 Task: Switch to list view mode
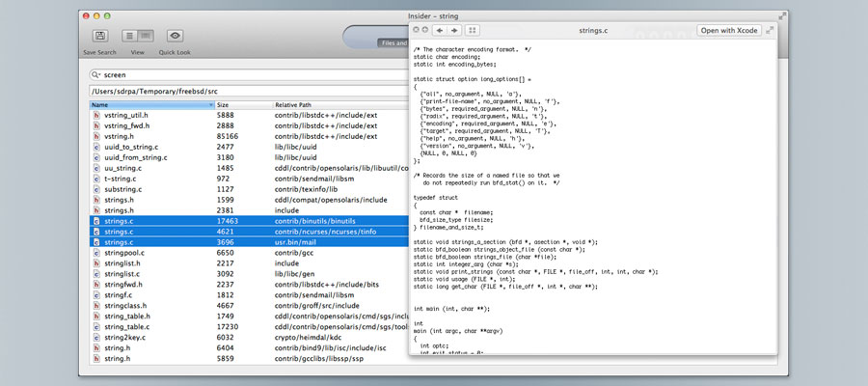[130, 36]
